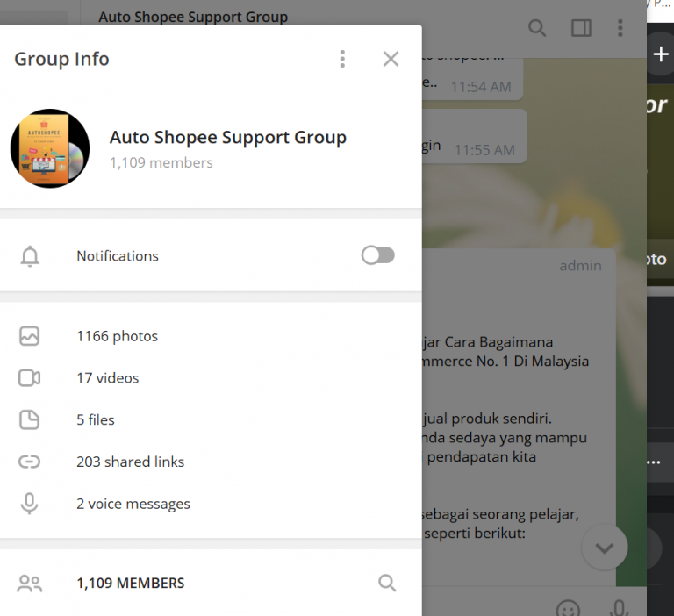Open the 2 voice messages list
This screenshot has width=674, height=616.
211,504
